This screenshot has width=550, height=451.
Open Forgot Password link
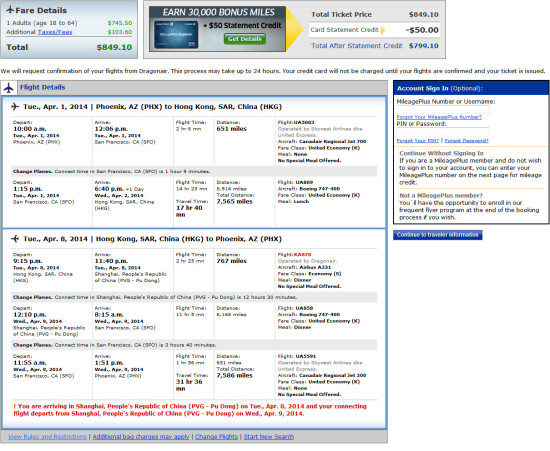click(467, 141)
